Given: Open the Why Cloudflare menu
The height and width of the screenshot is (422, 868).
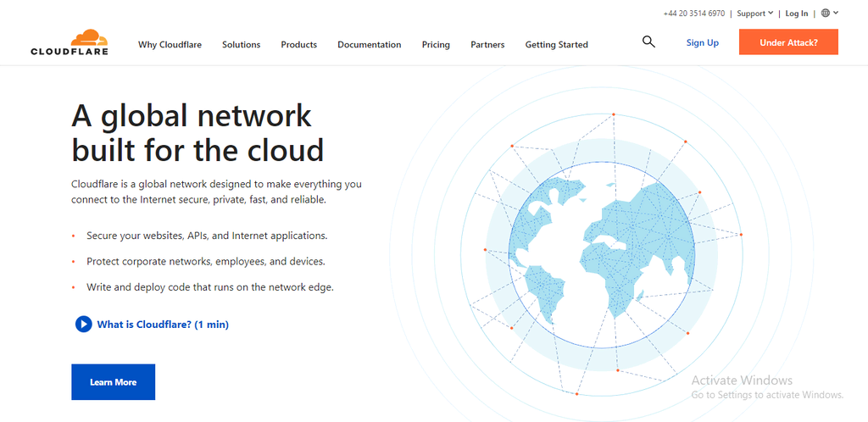Looking at the screenshot, I should coord(170,45).
